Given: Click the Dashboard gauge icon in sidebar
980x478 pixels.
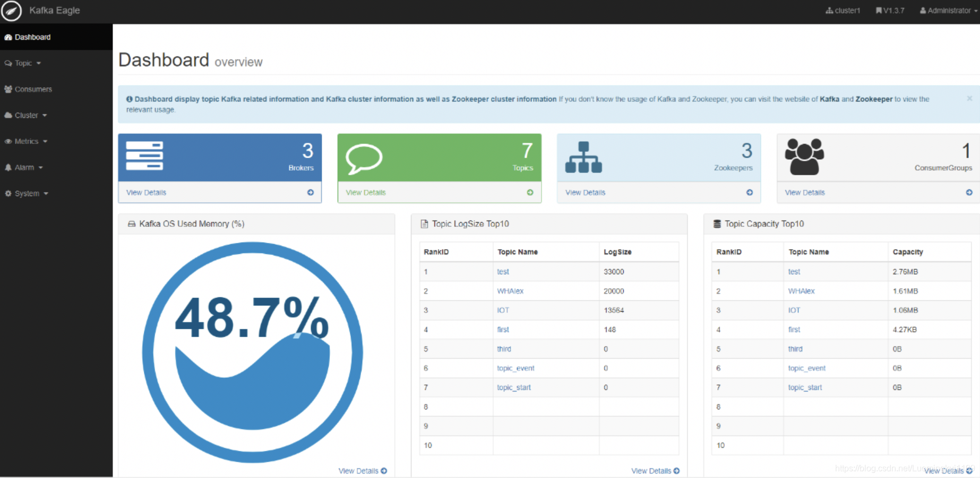Looking at the screenshot, I should pyautogui.click(x=8, y=37).
